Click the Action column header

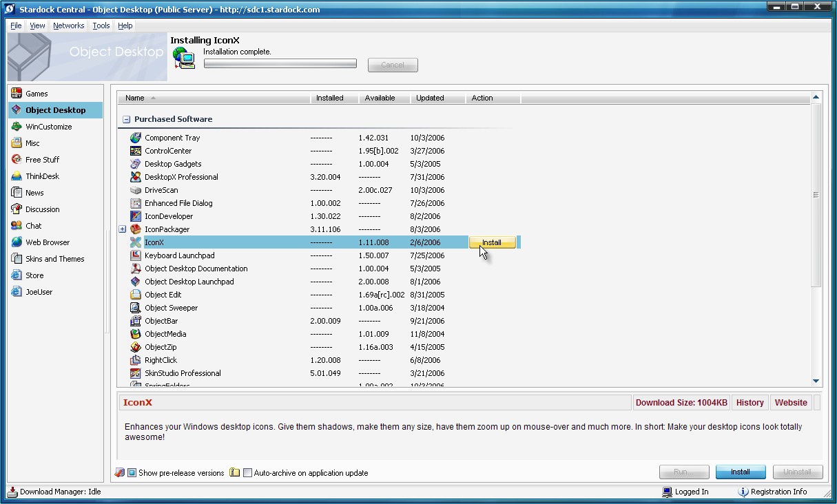pyautogui.click(x=493, y=98)
